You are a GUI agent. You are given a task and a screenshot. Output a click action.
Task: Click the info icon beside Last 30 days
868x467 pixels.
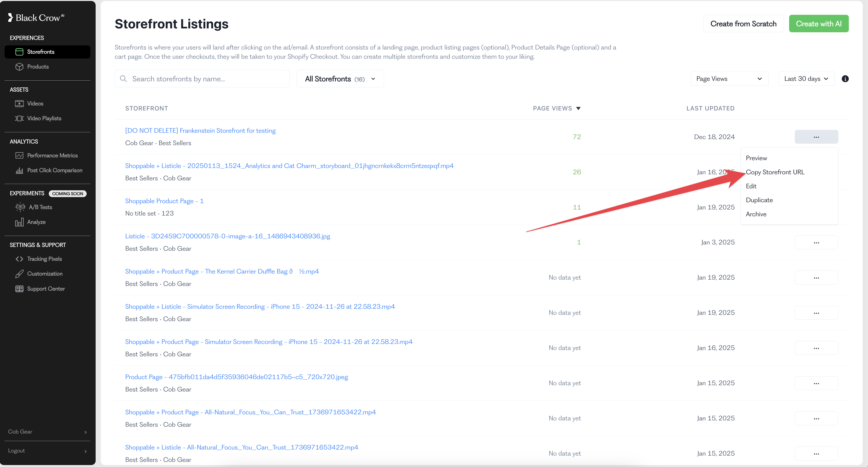click(845, 79)
